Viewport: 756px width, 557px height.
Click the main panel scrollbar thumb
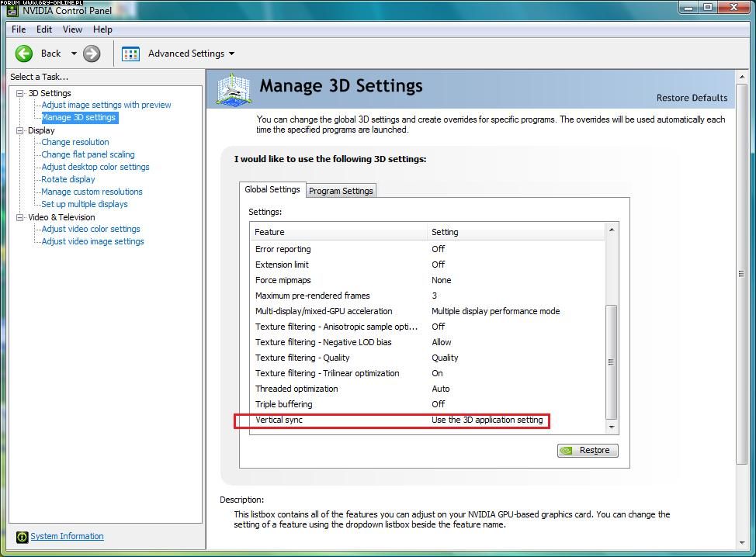[x=741, y=274]
